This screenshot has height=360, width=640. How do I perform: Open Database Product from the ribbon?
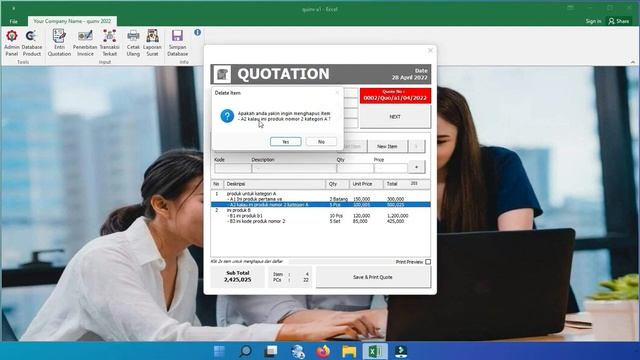click(32, 42)
